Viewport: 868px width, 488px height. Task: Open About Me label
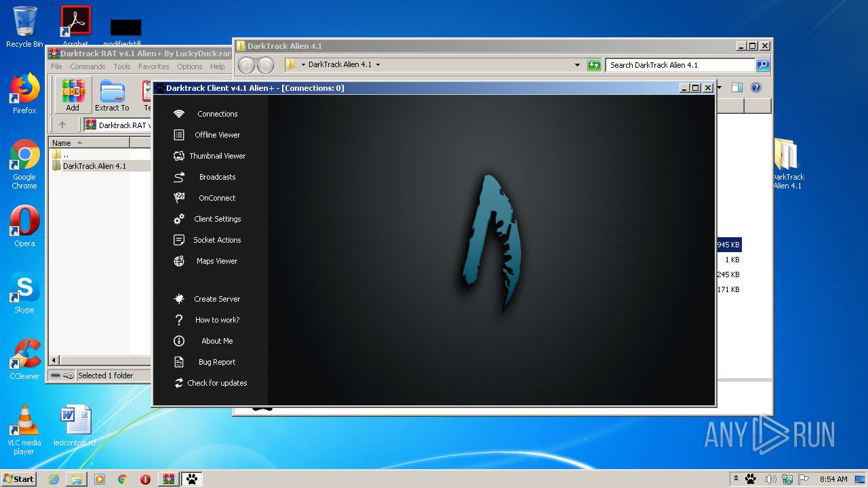click(217, 341)
